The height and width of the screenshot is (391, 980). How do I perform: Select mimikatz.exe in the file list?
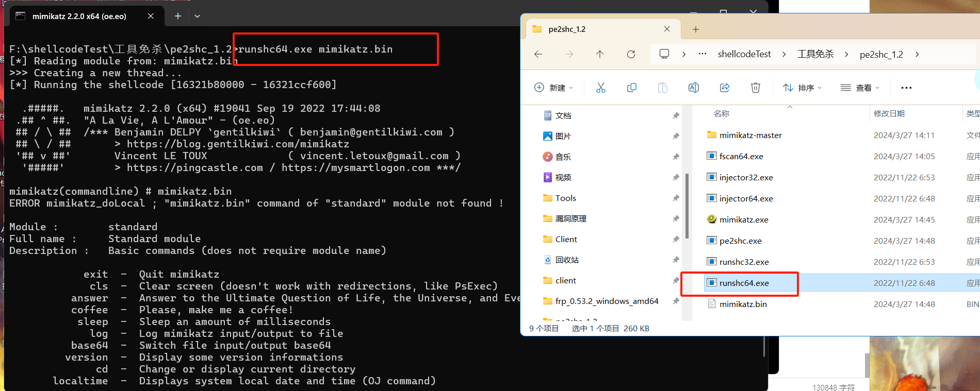tap(744, 219)
